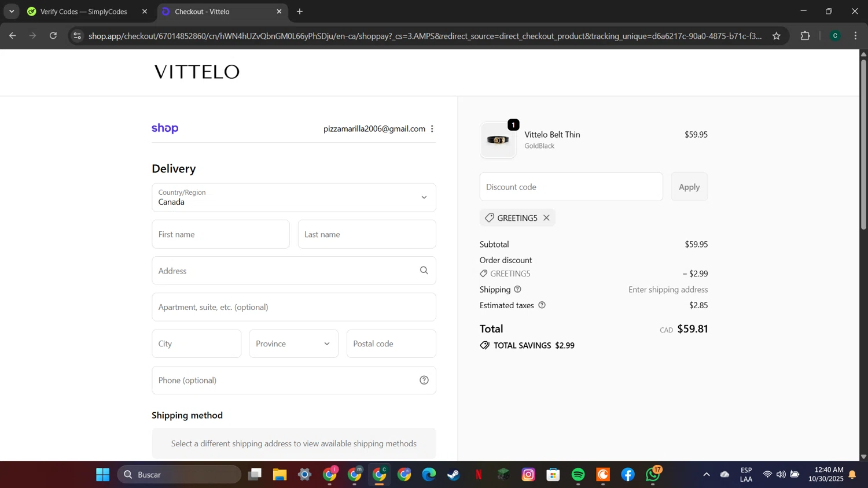
Task: Switch to Verify Codes — SimplyCodes tab
Action: click(x=84, y=12)
